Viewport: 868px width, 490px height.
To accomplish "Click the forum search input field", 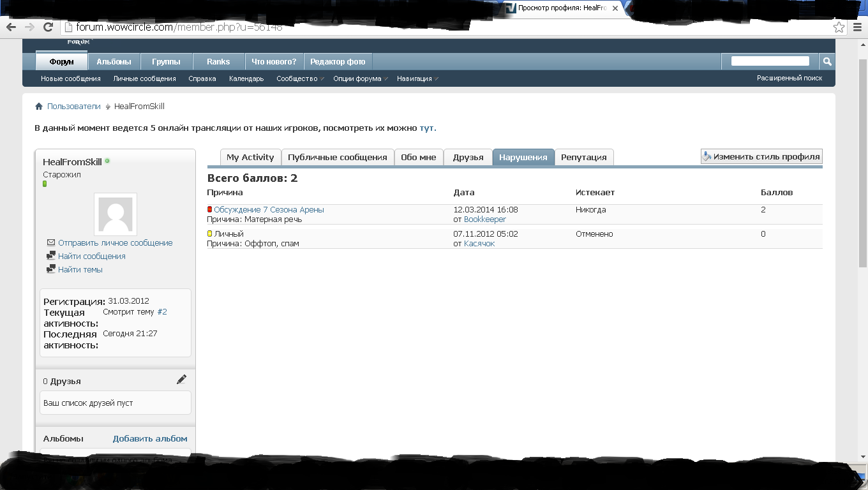I will [x=770, y=61].
